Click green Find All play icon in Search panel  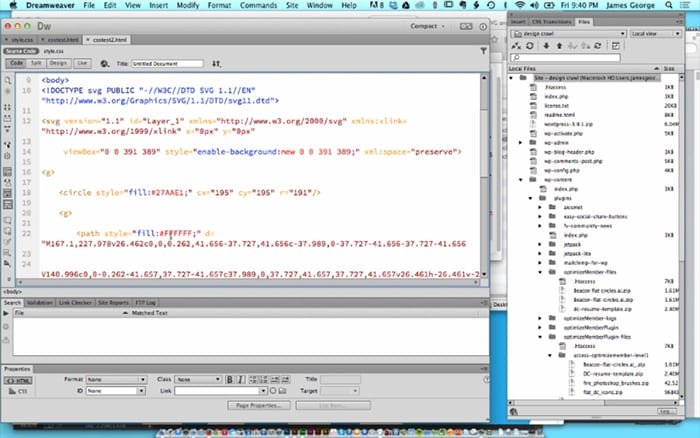[x=6, y=313]
